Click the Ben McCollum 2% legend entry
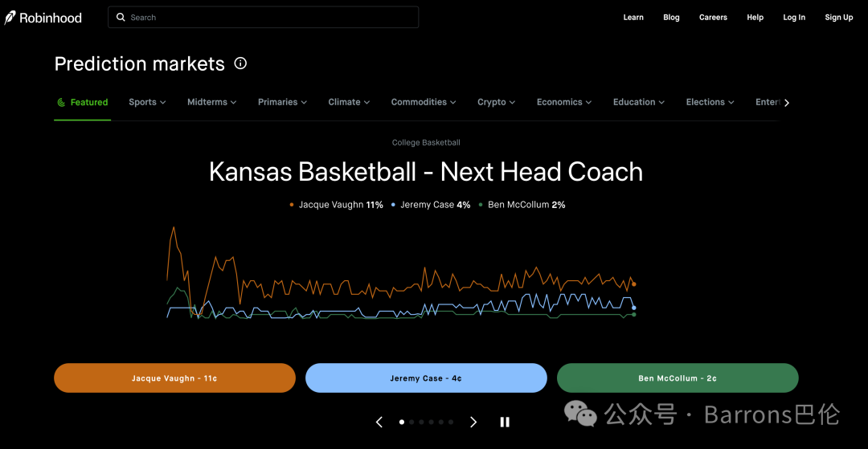868x449 pixels. tap(522, 205)
